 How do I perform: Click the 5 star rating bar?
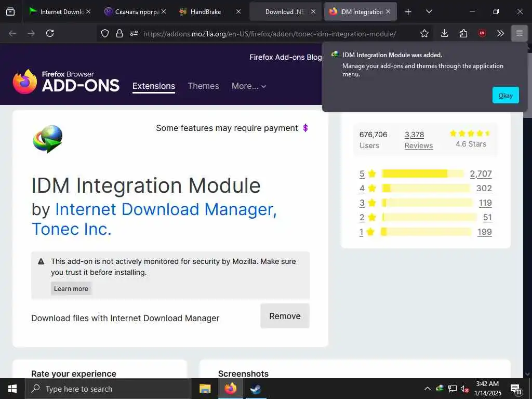(x=423, y=174)
